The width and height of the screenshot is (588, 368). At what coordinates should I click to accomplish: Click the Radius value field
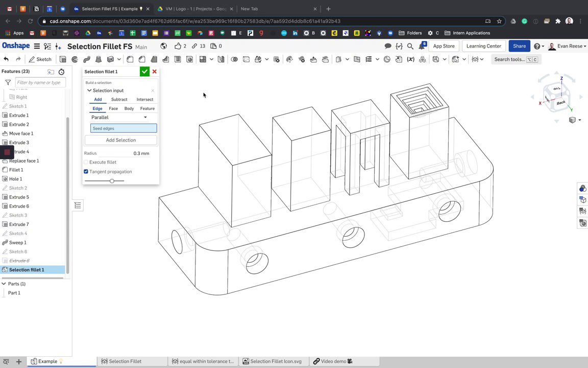tap(141, 153)
